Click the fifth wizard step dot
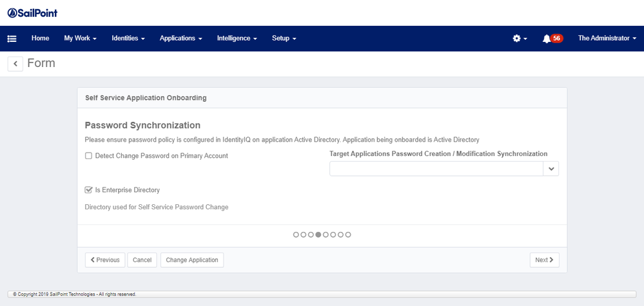Image resolution: width=644 pixels, height=306 pixels. pos(326,235)
